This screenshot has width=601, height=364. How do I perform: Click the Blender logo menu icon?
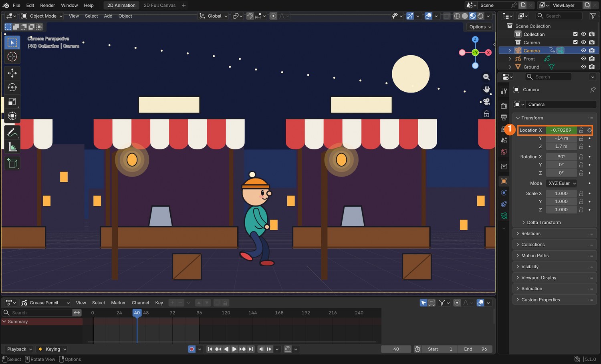coord(6,5)
